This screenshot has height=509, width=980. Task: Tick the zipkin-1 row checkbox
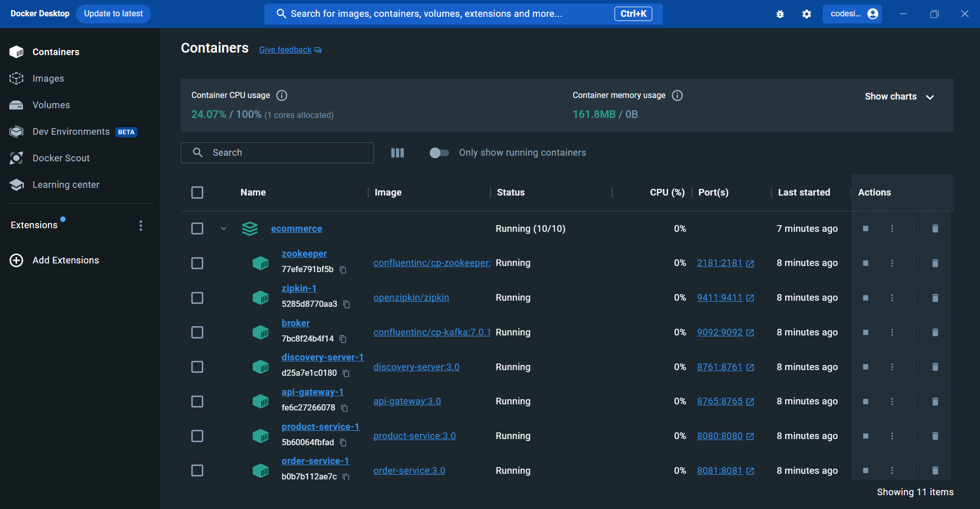click(197, 298)
